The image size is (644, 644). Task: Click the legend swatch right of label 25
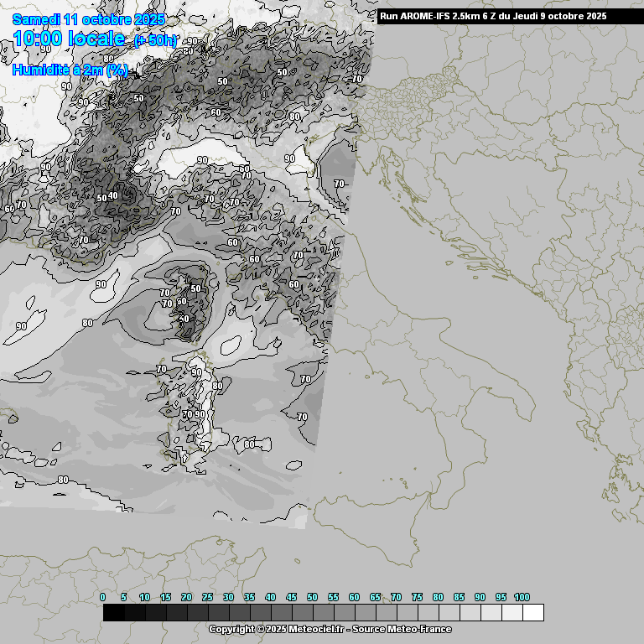[218, 613]
